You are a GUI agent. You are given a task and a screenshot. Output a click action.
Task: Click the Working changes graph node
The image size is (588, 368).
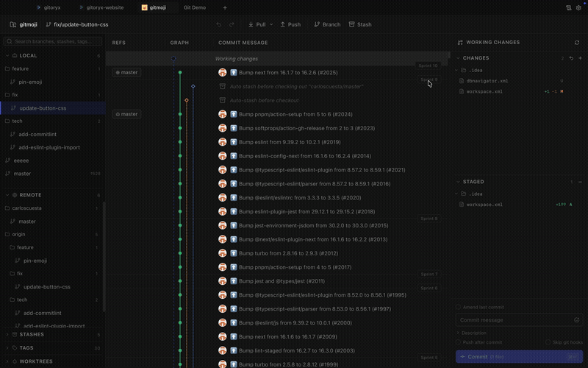[x=173, y=59]
